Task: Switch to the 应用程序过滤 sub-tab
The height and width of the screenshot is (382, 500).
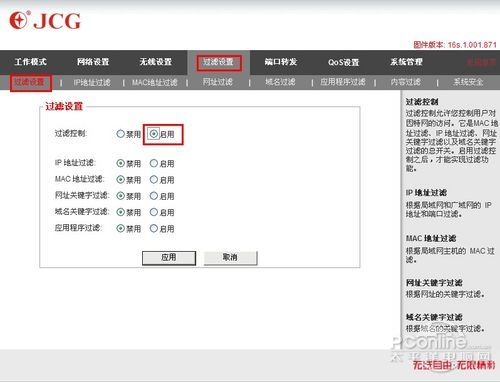Action: point(343,82)
